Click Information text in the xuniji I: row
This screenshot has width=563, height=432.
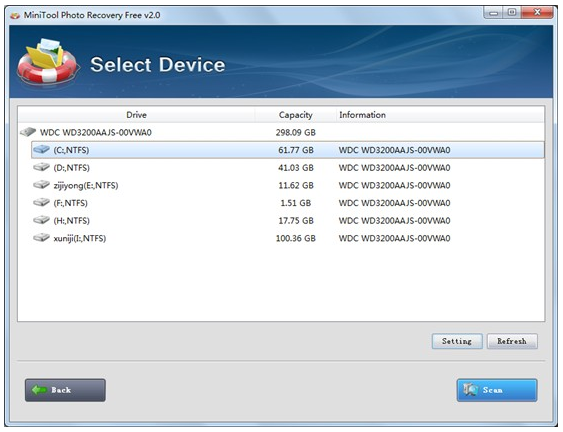394,238
